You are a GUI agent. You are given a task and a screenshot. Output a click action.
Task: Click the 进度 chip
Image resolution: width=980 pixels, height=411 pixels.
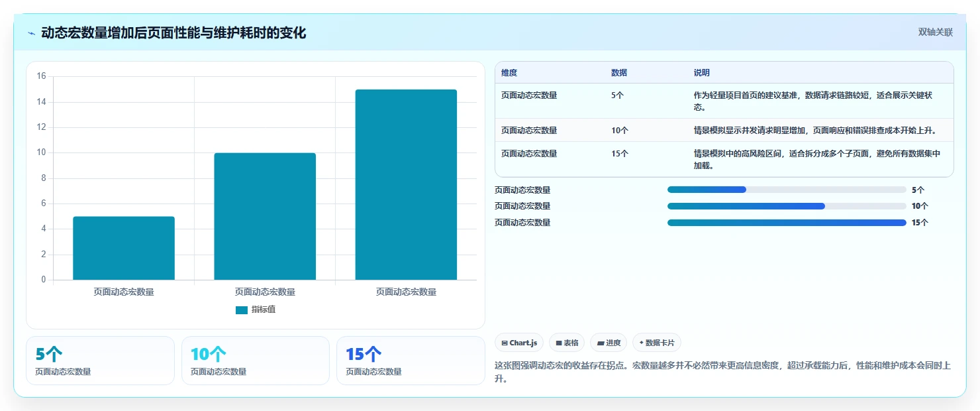pos(609,343)
